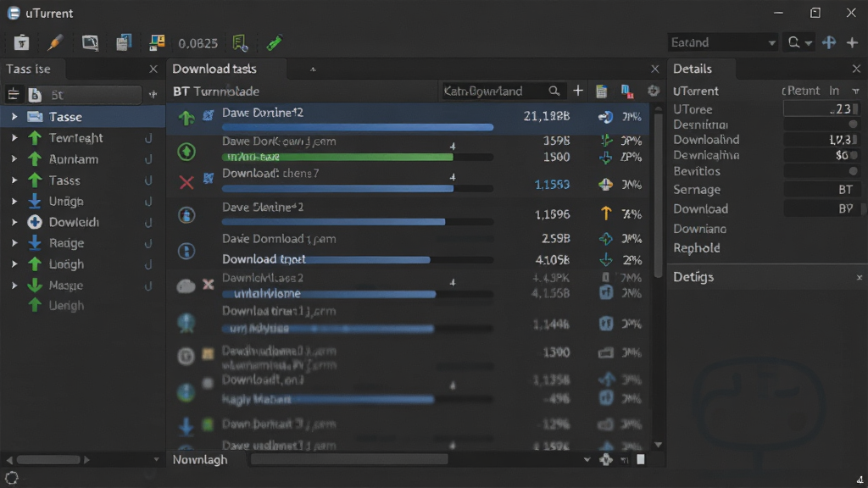The image size is (868, 488).
Task: Add a task with the list plus icon
Action: tap(578, 91)
